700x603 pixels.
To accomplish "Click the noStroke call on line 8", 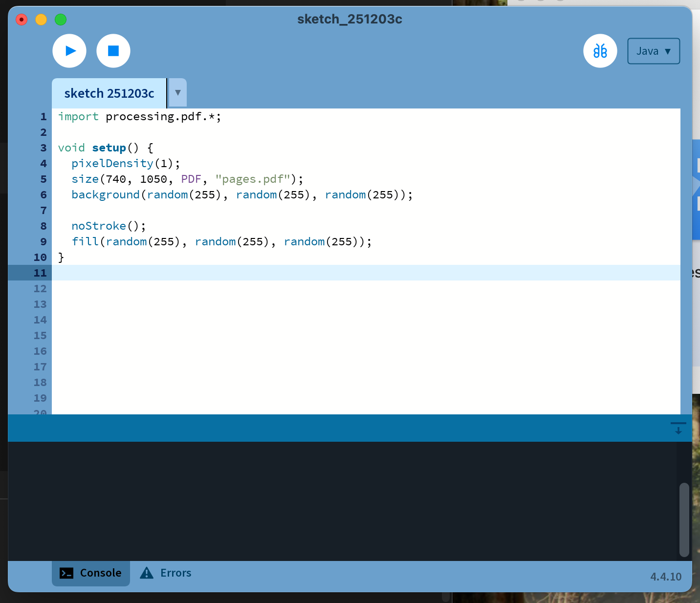I will [99, 226].
